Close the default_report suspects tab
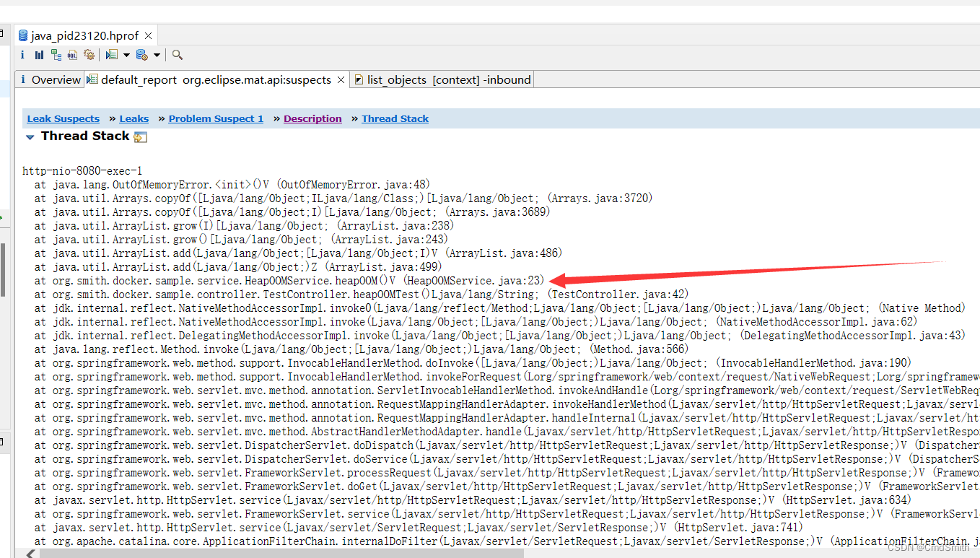This screenshot has height=558, width=980. 341,79
